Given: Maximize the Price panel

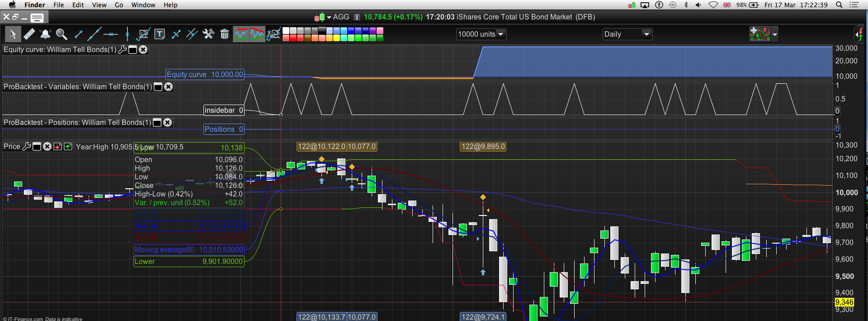Looking at the screenshot, I should 37,147.
